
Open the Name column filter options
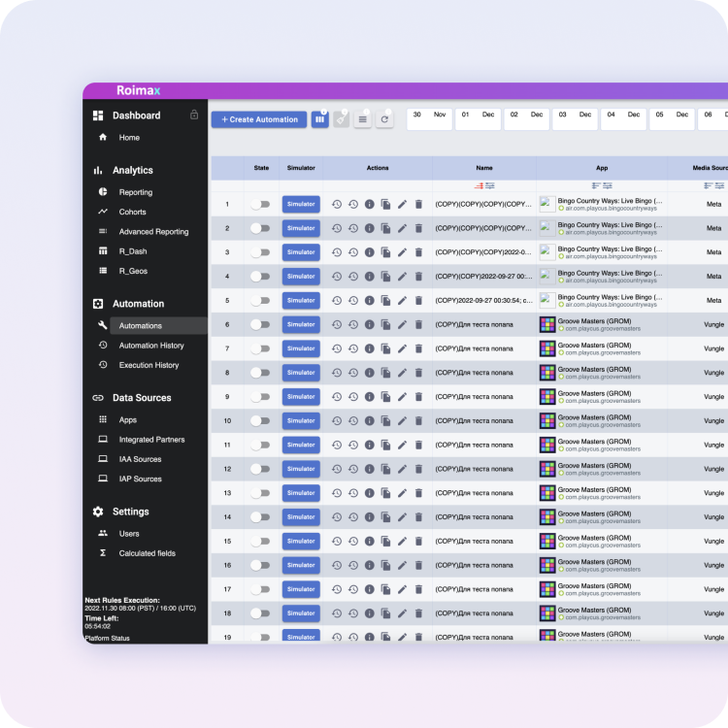(x=490, y=185)
